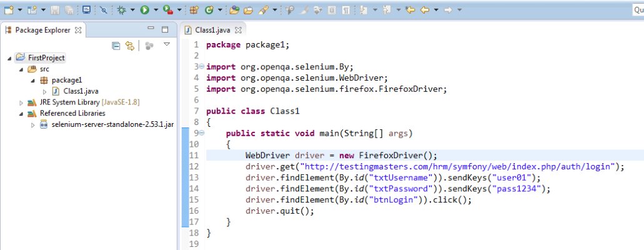The image size is (644, 250).
Task: Expand selenium-server-standalone-2.53.1.jar node
Action: (33, 125)
